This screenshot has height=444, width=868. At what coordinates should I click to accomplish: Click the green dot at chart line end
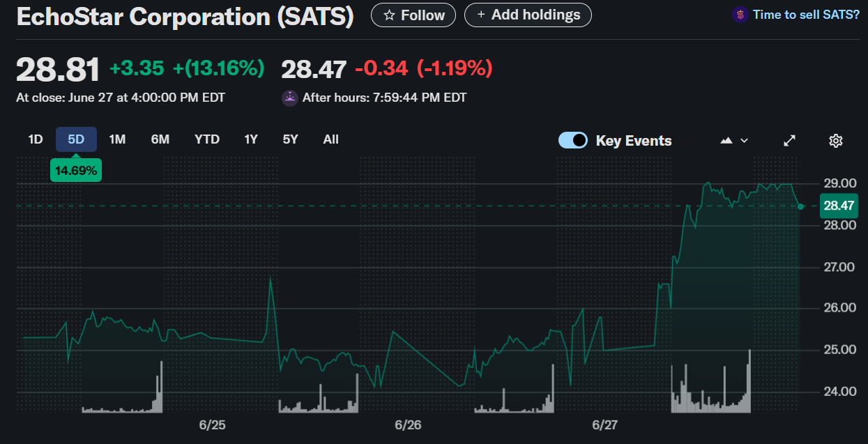click(800, 206)
